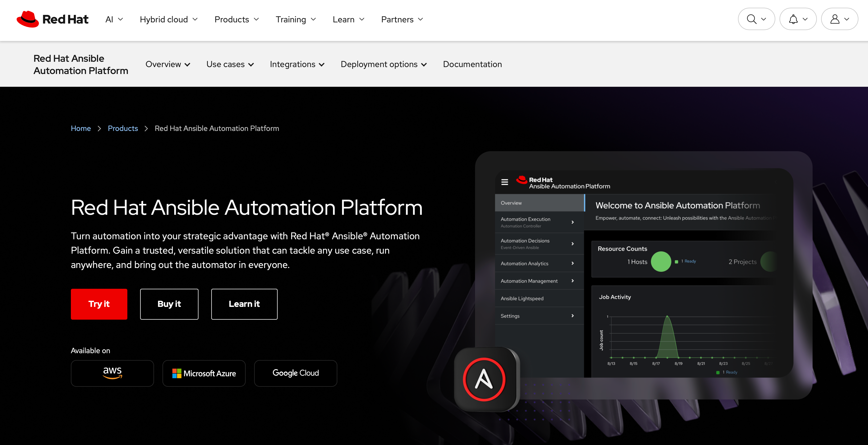
Task: Expand Automation Analytics in dashboard sidebar
Action: (540, 263)
